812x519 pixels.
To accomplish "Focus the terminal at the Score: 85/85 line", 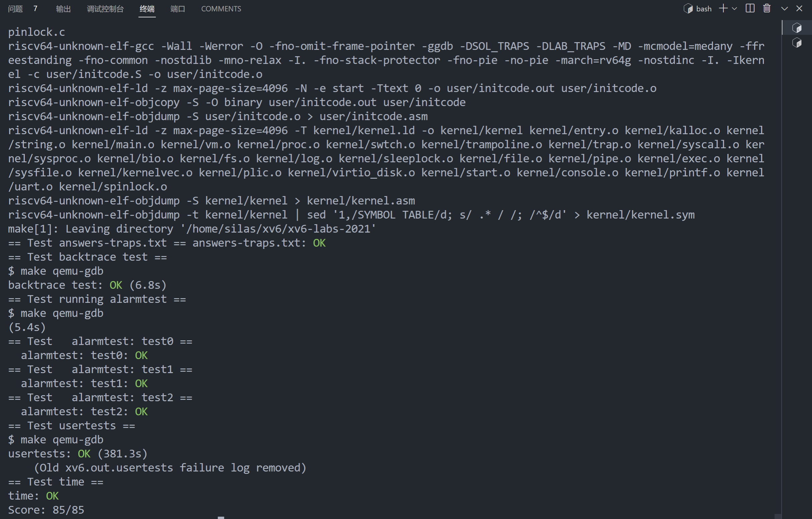I will tap(46, 510).
